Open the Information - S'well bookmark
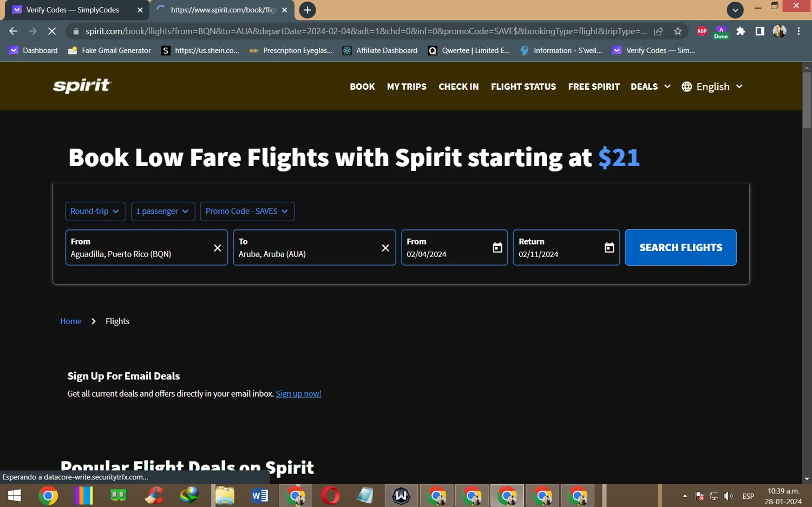The image size is (812, 507). 561,50
